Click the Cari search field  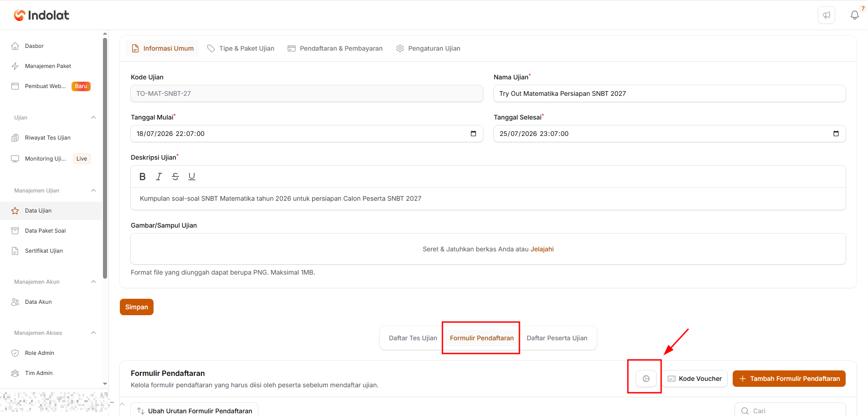(791, 411)
